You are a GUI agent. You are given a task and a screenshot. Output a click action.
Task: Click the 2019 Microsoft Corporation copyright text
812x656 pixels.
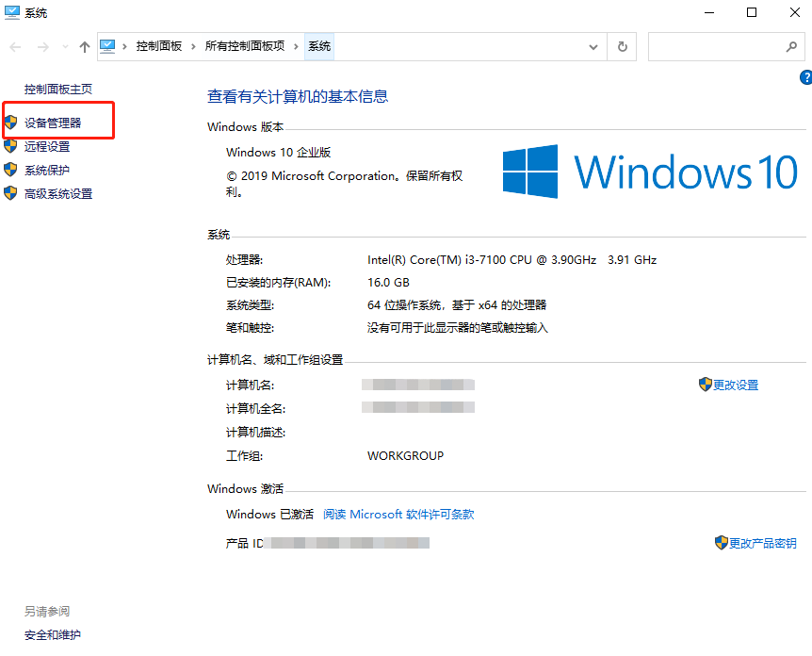pos(344,184)
